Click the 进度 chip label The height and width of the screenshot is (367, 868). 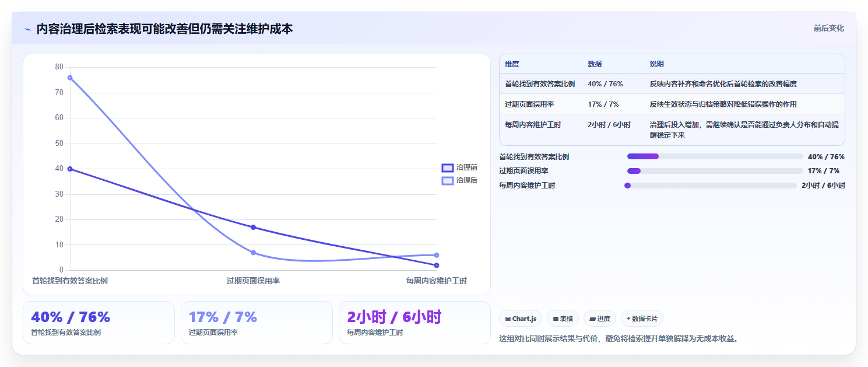click(x=603, y=319)
